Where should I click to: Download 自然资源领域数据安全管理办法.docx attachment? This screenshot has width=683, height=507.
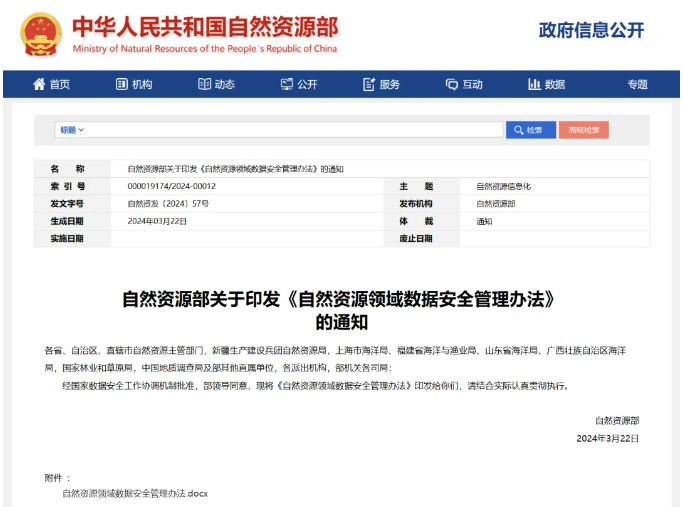(x=134, y=493)
